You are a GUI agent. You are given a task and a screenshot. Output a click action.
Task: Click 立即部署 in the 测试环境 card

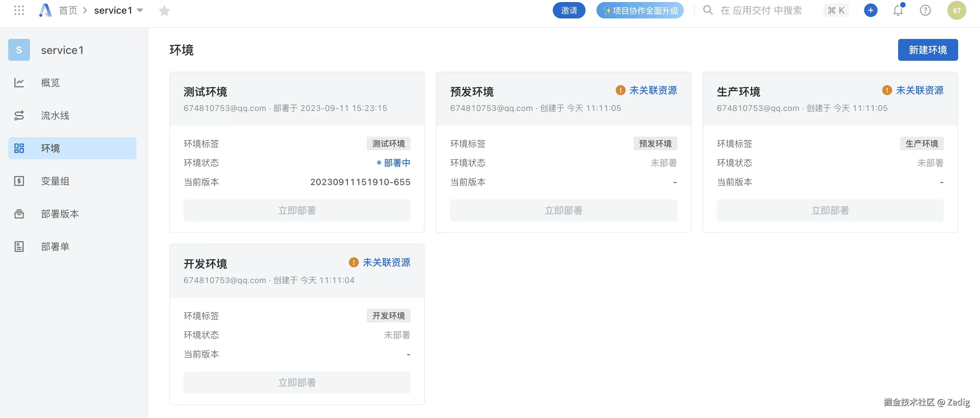297,210
